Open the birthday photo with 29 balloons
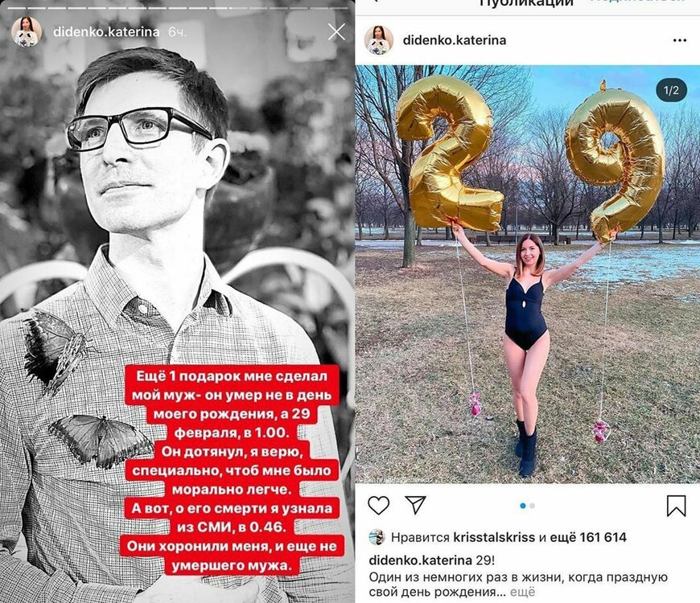 (x=527, y=274)
